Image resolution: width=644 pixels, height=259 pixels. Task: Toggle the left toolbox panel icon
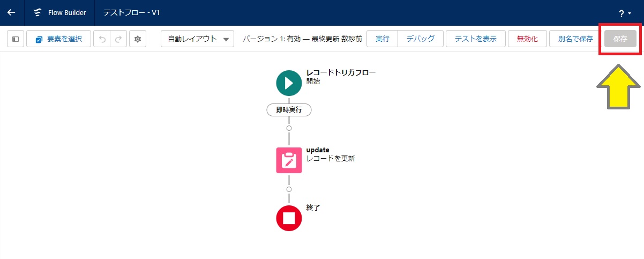[x=16, y=39]
